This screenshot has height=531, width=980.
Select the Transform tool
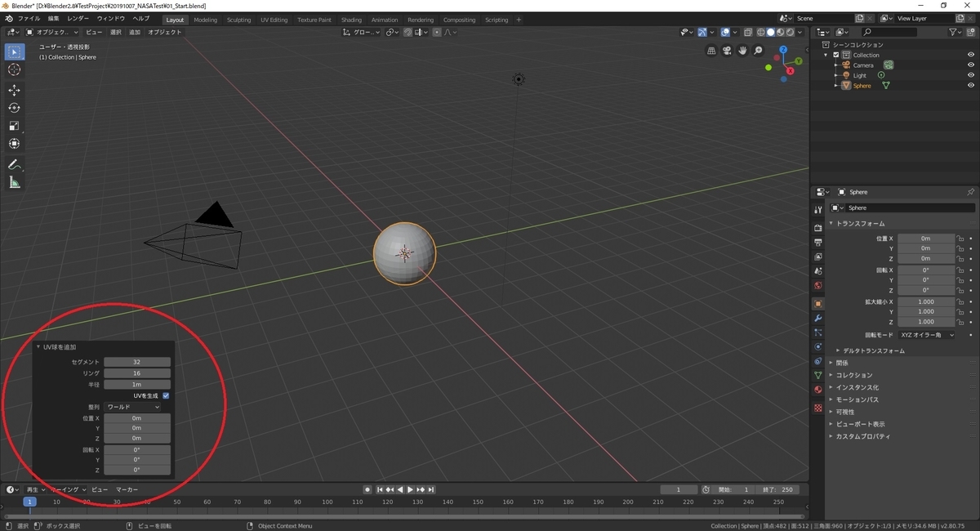coord(14,144)
